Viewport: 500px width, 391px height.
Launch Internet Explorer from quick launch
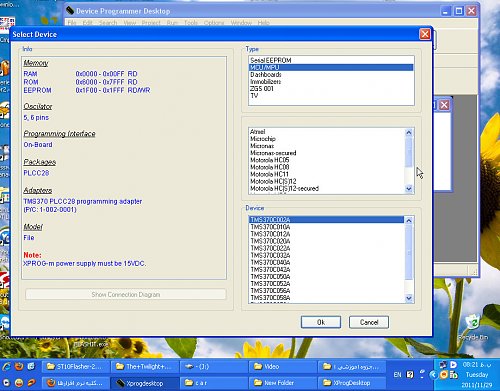coord(6,366)
